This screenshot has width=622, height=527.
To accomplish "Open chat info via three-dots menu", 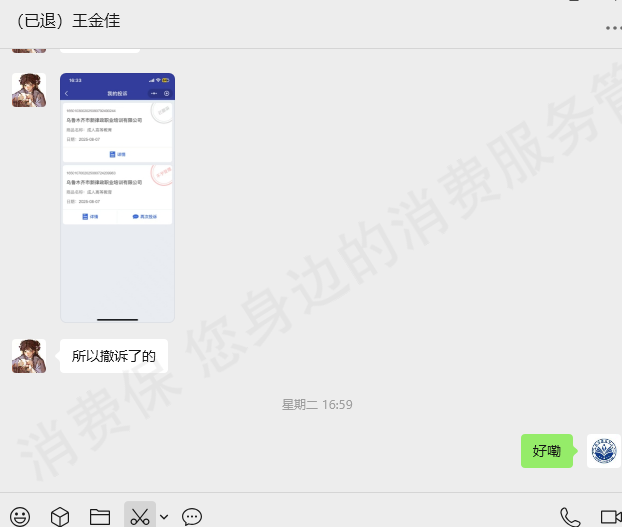I will 613,28.
